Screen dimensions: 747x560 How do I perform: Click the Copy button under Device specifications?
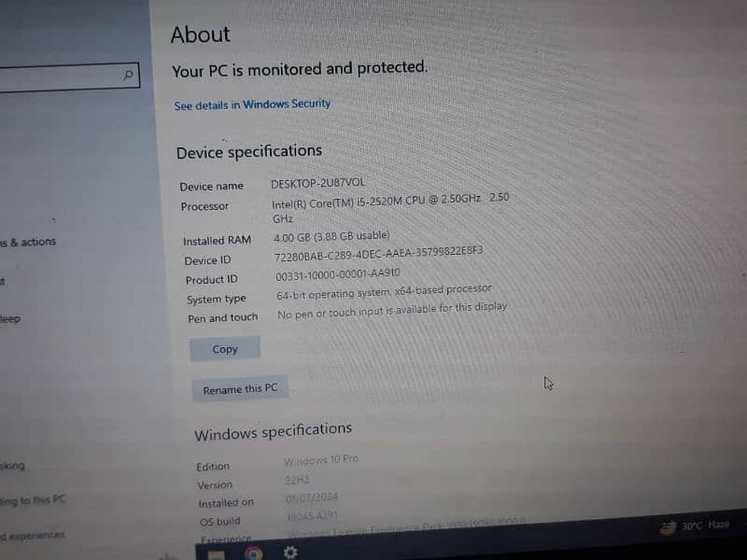(x=225, y=348)
